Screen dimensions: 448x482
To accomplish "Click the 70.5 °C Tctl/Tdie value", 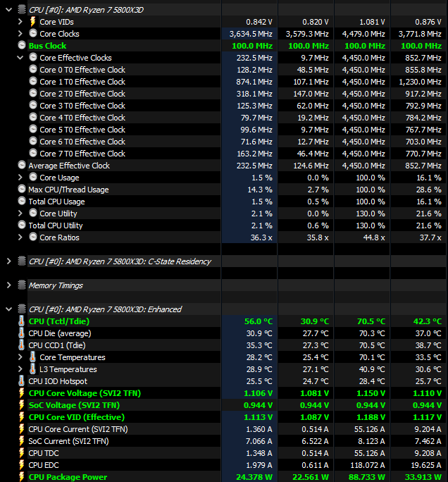I will pyautogui.click(x=371, y=321).
